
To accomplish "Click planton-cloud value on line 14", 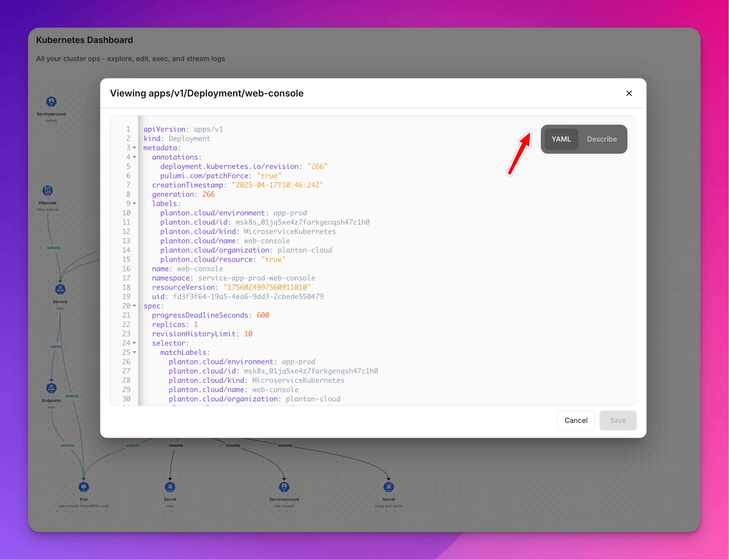I will pyautogui.click(x=305, y=250).
